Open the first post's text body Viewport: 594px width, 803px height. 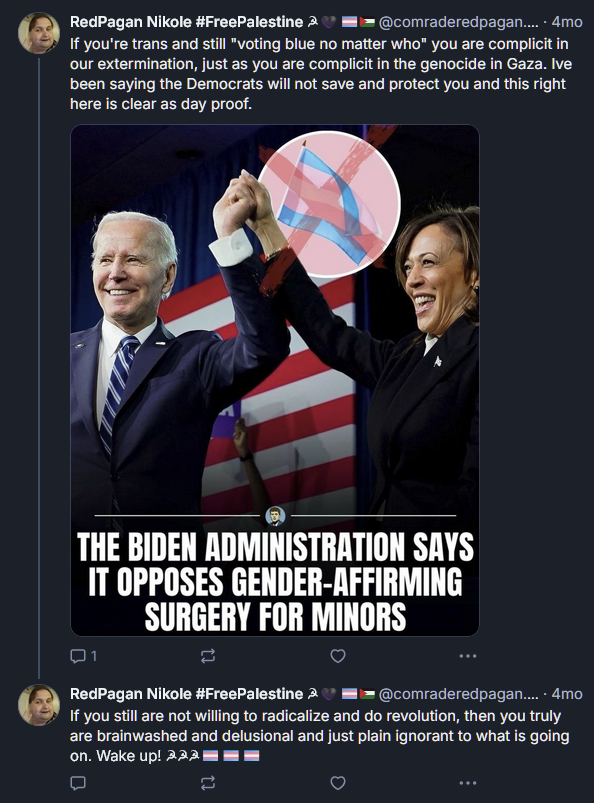tap(321, 74)
